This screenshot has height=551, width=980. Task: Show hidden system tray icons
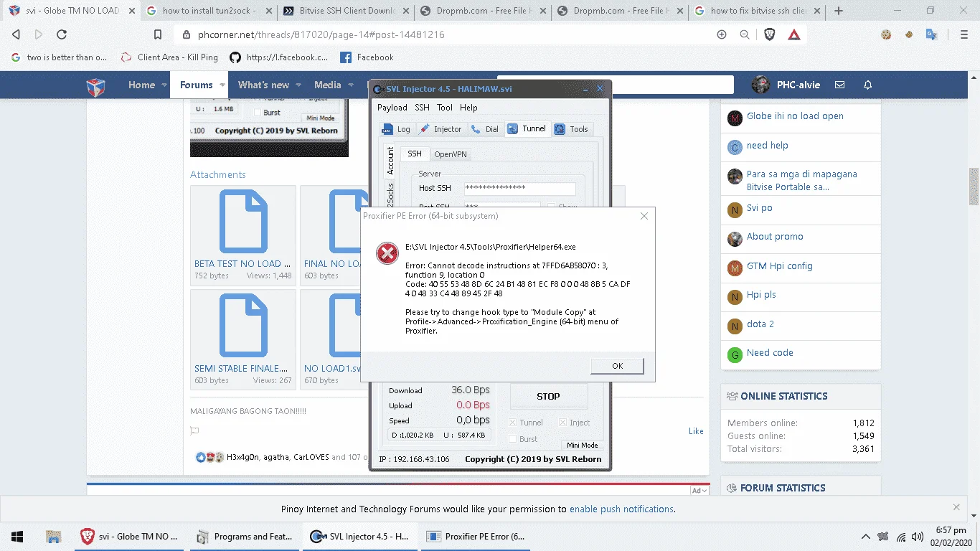[x=865, y=537]
